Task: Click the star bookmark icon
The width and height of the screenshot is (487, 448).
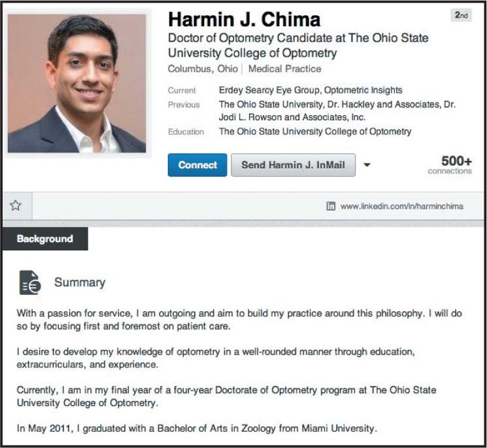Action: (16, 205)
